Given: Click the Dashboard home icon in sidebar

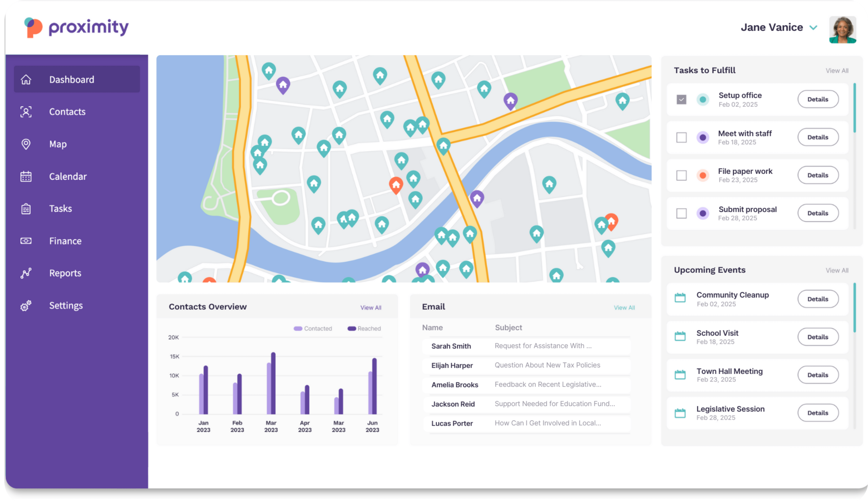Looking at the screenshot, I should 26,79.
